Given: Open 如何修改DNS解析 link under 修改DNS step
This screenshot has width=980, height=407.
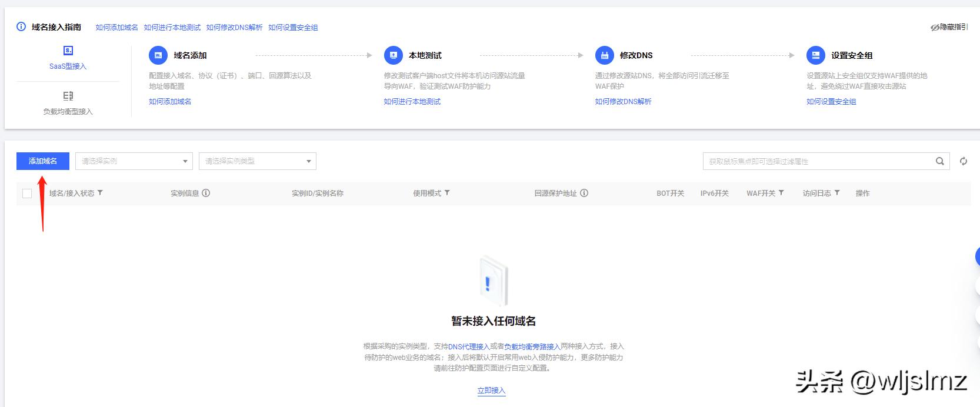Looking at the screenshot, I should pyautogui.click(x=623, y=102).
